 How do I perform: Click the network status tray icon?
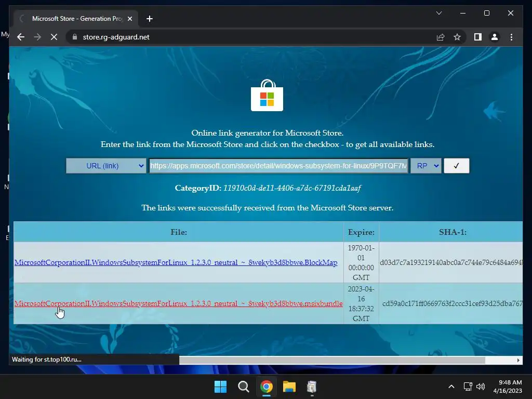coord(468,387)
